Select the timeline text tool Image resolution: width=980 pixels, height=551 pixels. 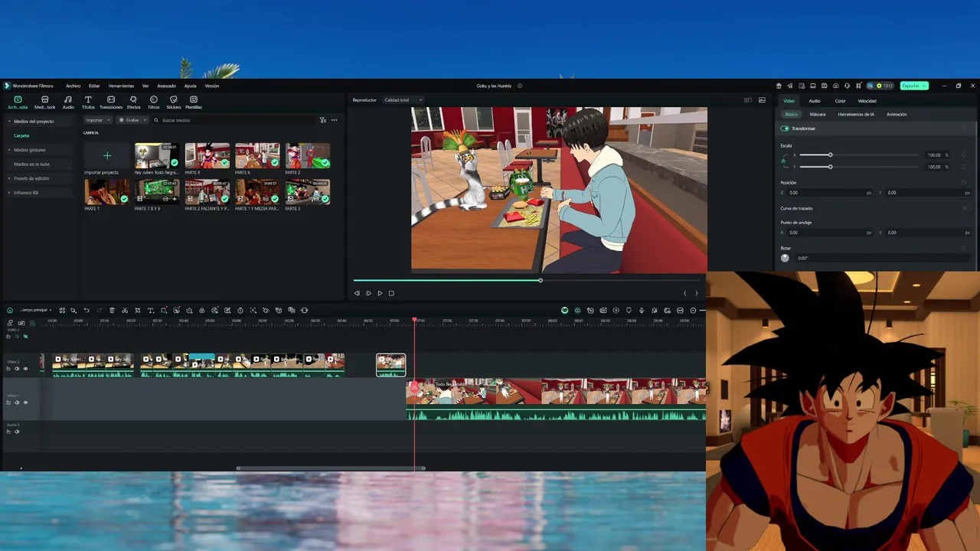click(x=151, y=310)
